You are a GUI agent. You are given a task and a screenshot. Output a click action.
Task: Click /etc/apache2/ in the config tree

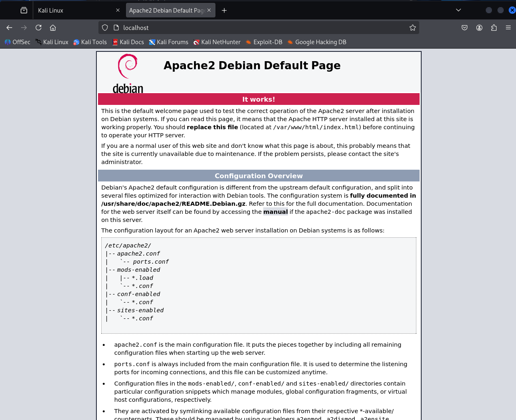128,245
